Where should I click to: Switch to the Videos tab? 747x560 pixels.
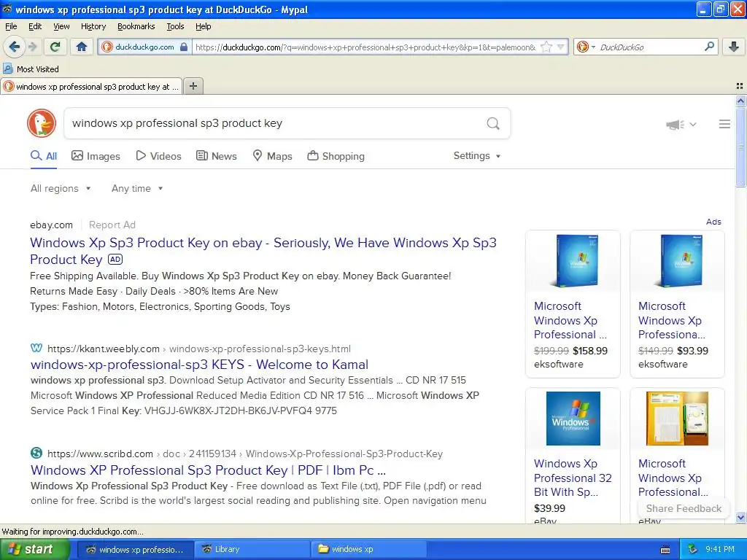tap(158, 156)
